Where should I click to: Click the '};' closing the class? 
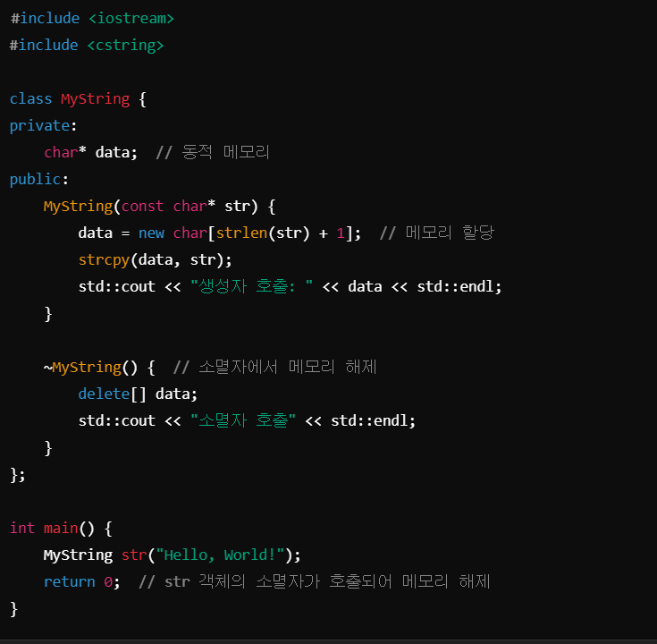click(18, 475)
